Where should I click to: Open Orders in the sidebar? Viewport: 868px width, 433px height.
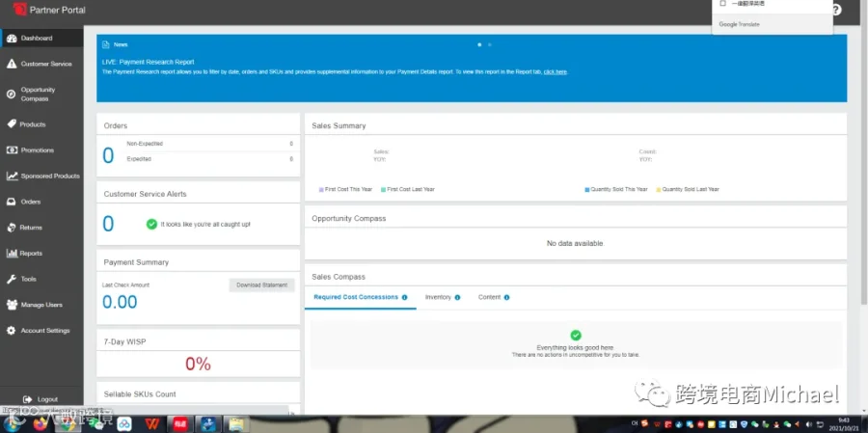click(41, 202)
